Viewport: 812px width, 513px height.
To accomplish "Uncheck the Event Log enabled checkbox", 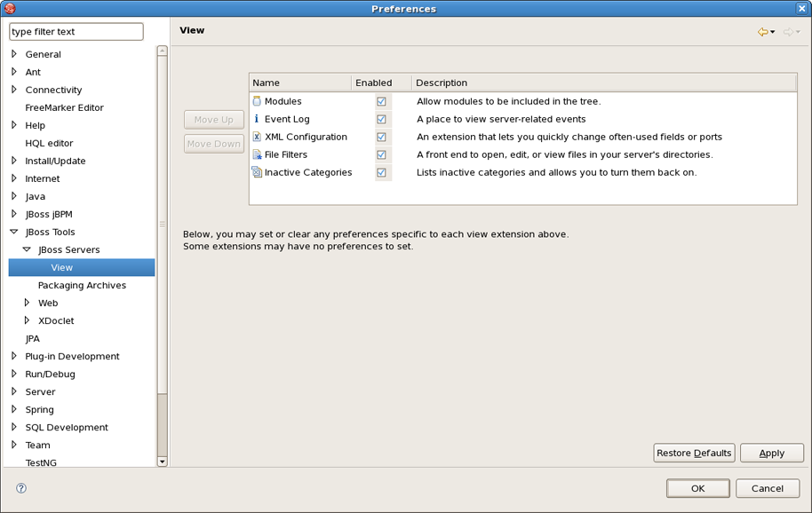I will (x=382, y=119).
